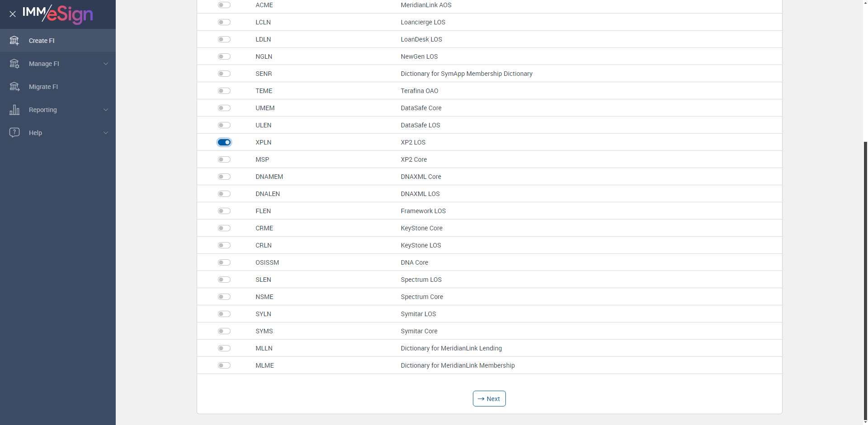Click the 'NewGen LOS' description
This screenshot has height=425, width=868.
click(419, 56)
